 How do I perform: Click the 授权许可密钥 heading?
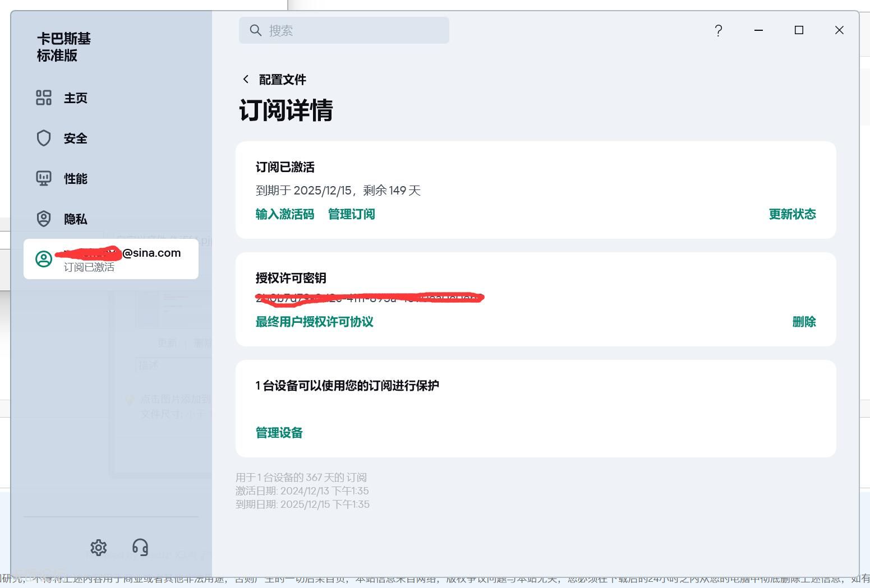[291, 278]
